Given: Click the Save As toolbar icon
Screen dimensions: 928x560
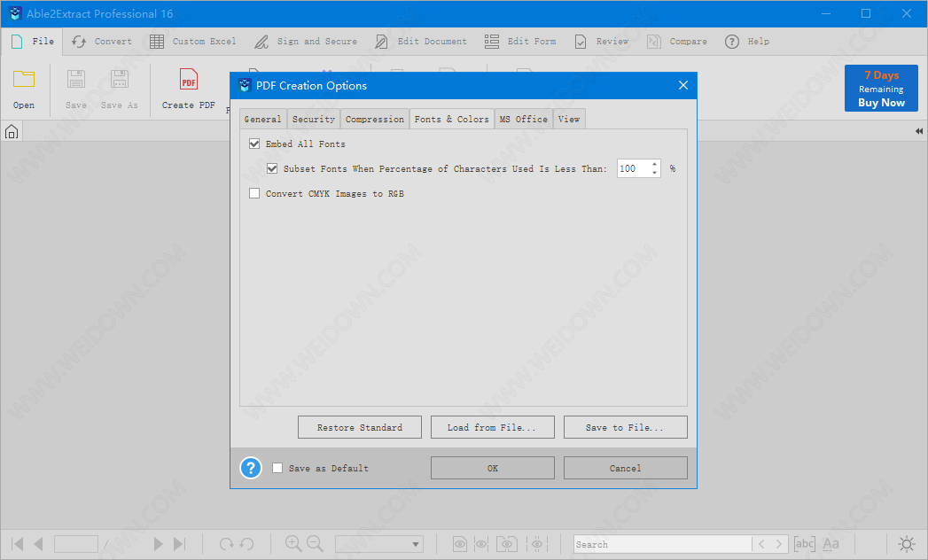Looking at the screenshot, I should point(119,79).
